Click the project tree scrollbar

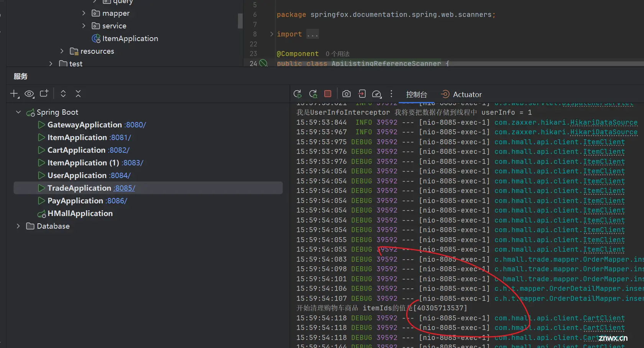point(240,21)
